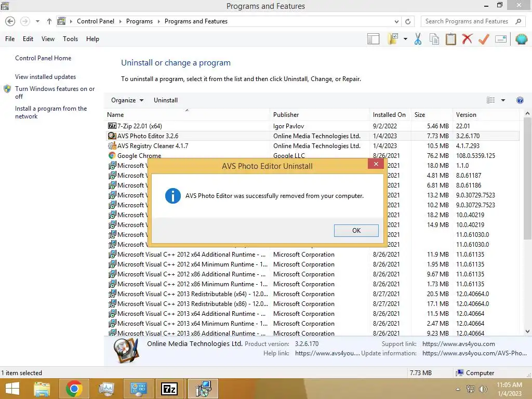Click the Cut scissors toolbar icon
The width and height of the screenshot is (532, 399).
pos(418,39)
